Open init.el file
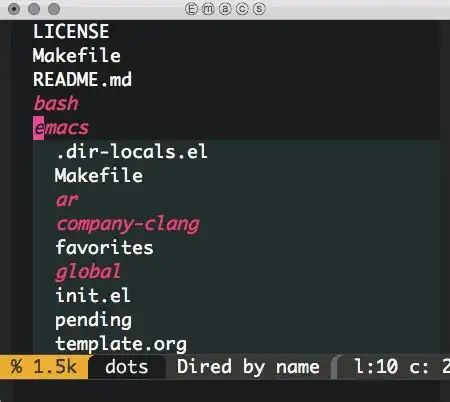 (x=93, y=296)
